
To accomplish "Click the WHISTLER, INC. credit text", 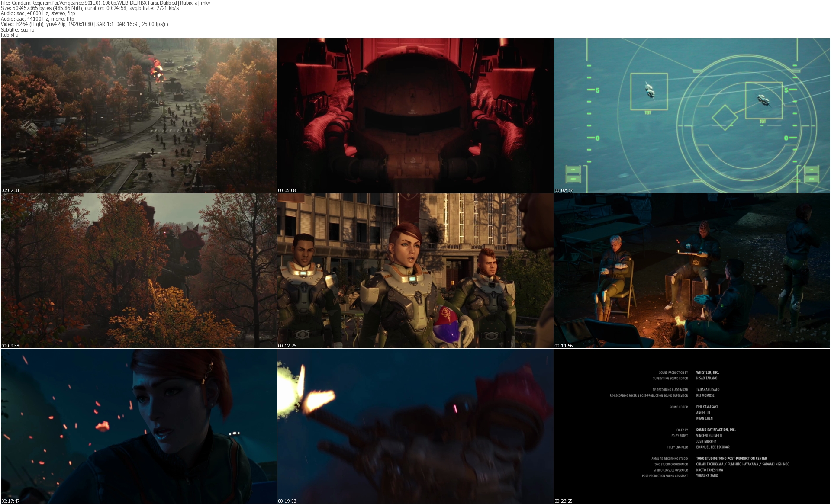I will pyautogui.click(x=707, y=372).
